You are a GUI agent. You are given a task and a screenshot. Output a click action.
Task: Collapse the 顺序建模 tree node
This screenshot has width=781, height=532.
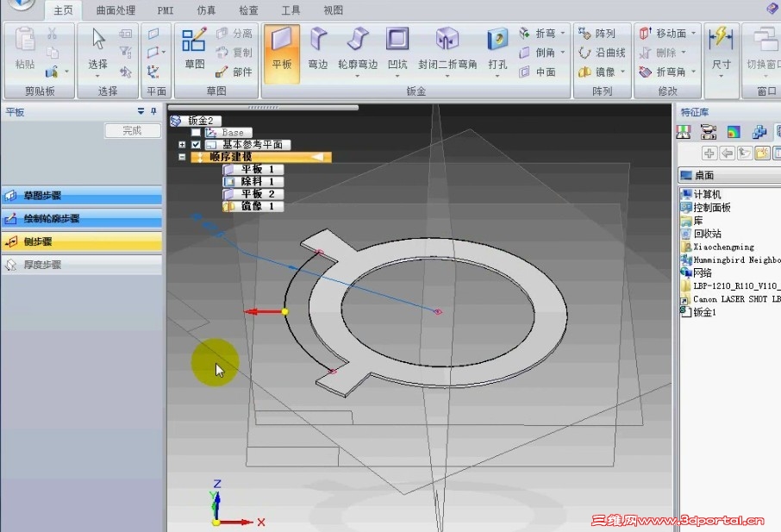click(182, 157)
